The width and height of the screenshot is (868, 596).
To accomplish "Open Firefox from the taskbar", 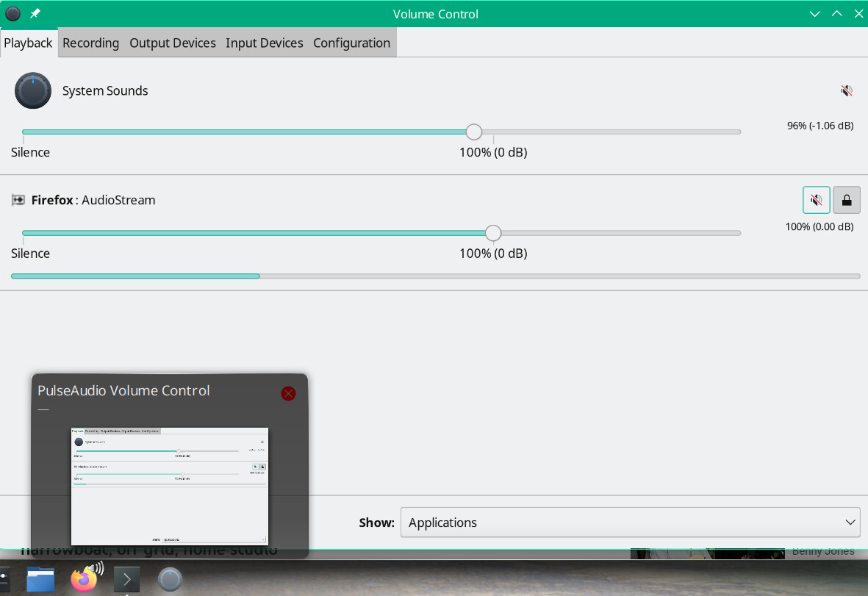I will (85, 579).
